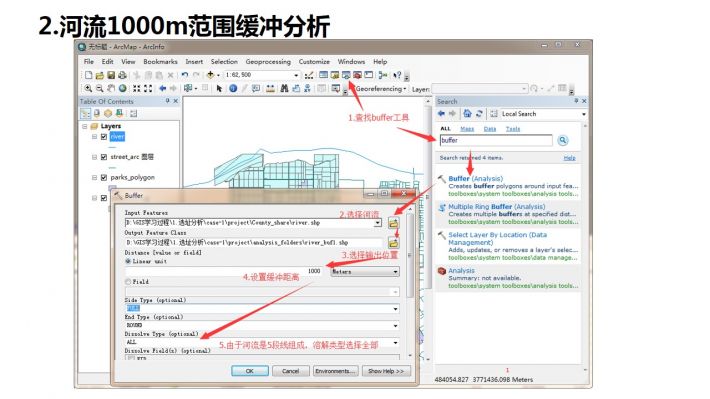This screenshot has width=710, height=399.
Task: Open the File menu
Action: tap(89, 62)
